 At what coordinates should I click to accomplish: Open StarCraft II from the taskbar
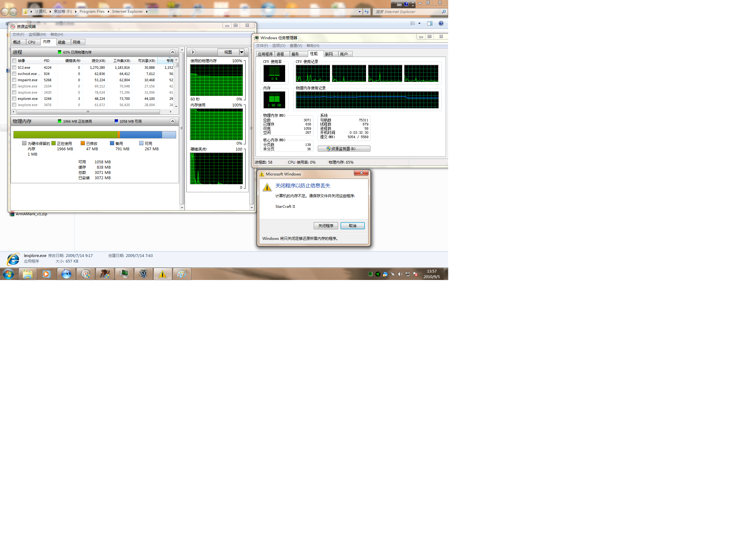(x=143, y=274)
